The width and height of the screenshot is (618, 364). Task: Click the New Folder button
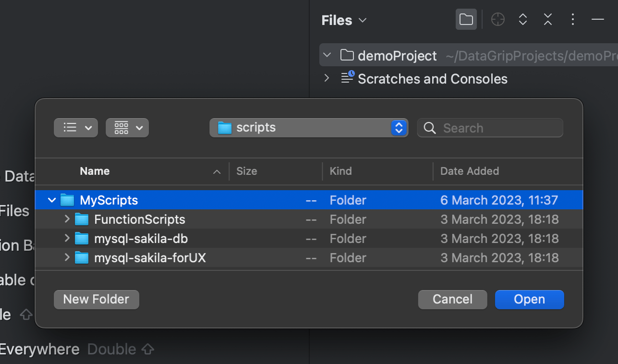pos(96,299)
